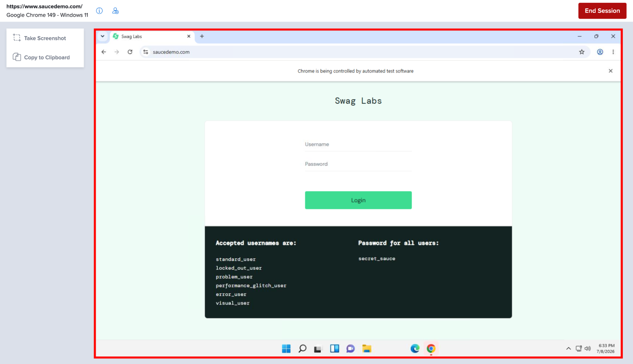This screenshot has width=633, height=364.
Task: Click problem_user text
Action: [234, 277]
